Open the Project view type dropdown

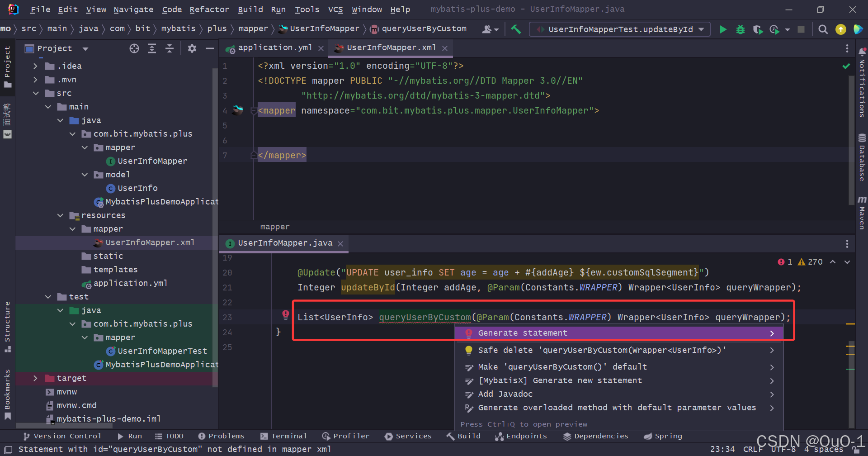pyautogui.click(x=85, y=48)
